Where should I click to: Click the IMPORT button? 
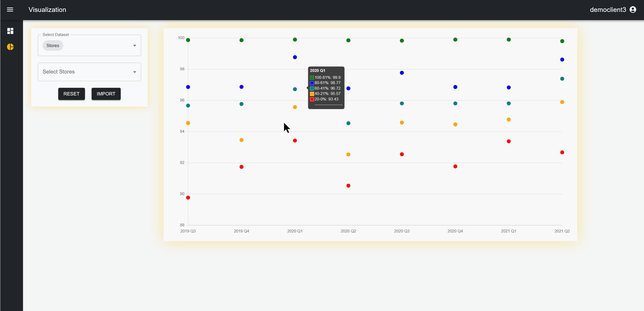coord(106,94)
